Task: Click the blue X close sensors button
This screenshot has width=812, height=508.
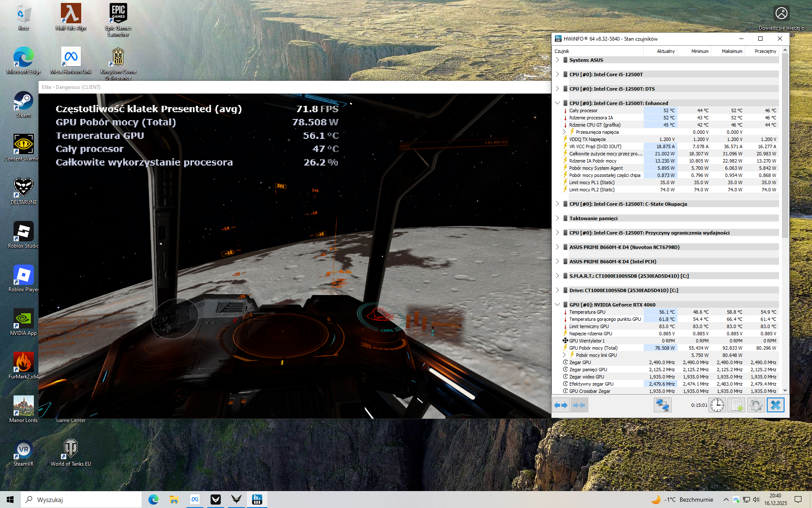Action: [x=775, y=405]
